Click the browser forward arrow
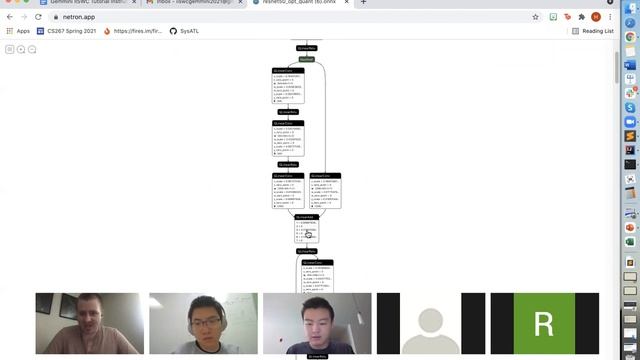640x360 pixels. point(24,17)
